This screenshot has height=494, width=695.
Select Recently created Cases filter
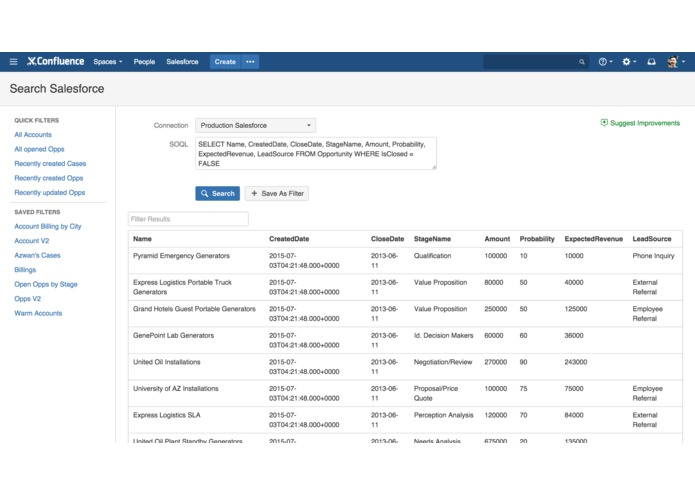click(x=50, y=164)
